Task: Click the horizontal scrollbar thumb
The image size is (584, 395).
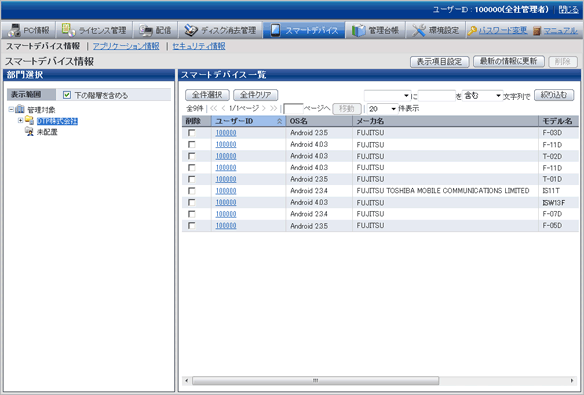Action: 315,380
